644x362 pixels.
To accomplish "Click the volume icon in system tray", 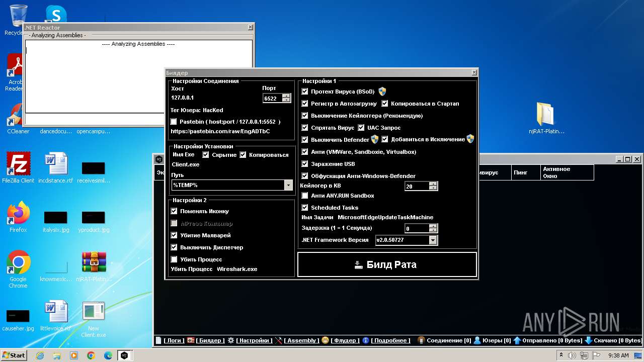I will pos(572,355).
